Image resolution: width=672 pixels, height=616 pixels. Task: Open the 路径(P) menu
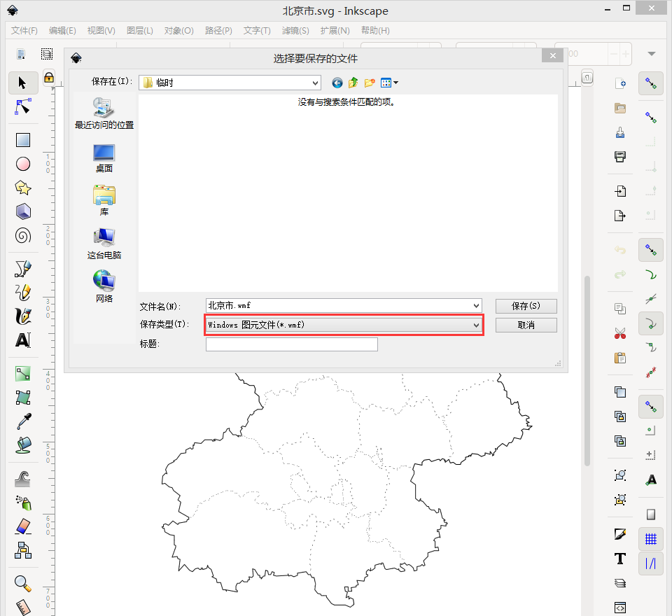218,30
